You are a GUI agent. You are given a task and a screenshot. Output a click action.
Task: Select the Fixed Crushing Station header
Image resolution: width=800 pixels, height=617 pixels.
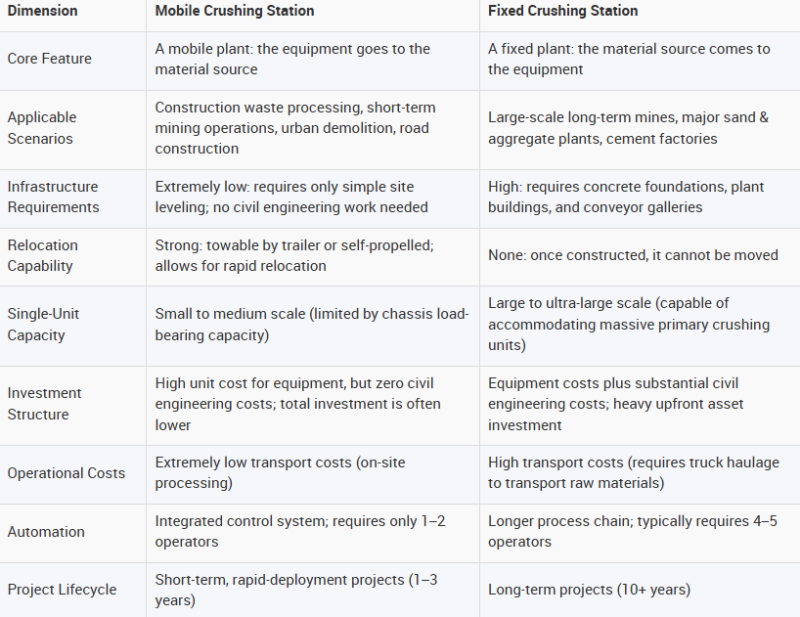point(563,11)
